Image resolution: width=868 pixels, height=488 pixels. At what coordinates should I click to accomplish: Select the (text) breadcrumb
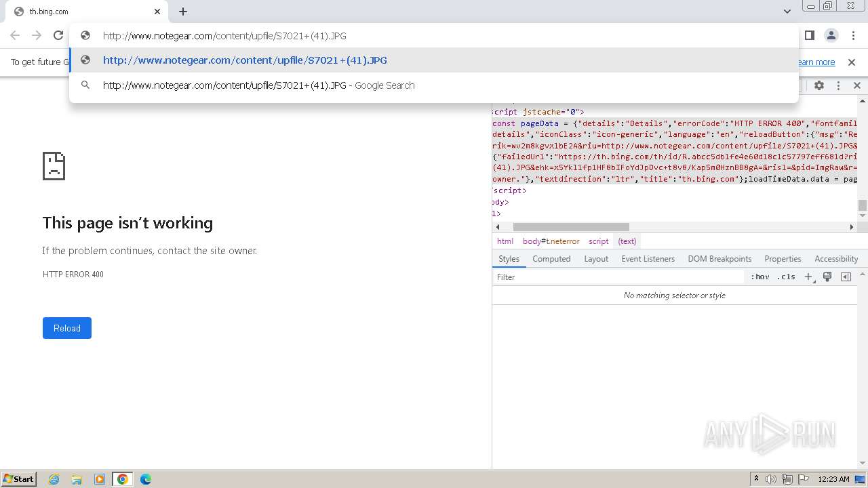(x=627, y=241)
